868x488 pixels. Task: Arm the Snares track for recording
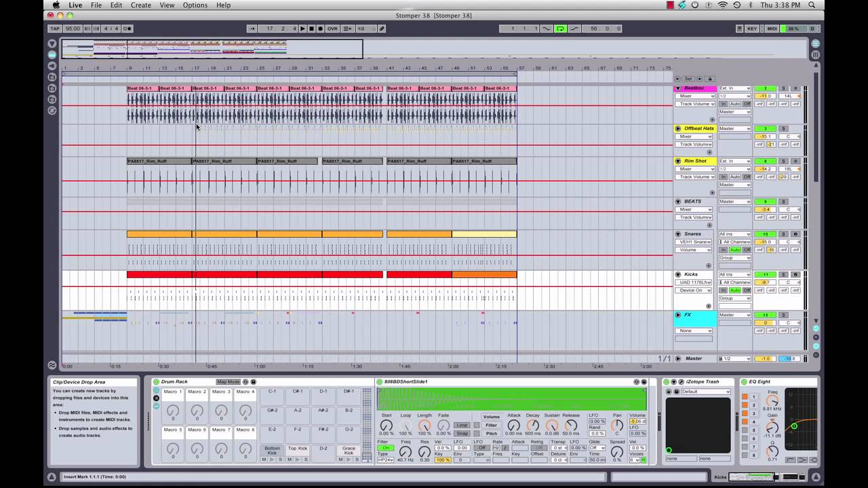tap(795, 234)
